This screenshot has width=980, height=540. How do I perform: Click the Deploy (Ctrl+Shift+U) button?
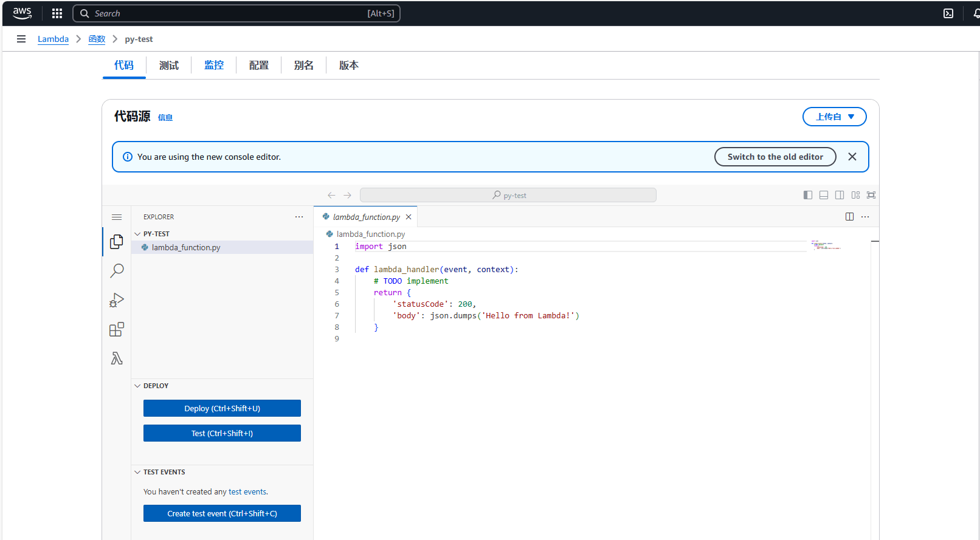pyautogui.click(x=222, y=408)
